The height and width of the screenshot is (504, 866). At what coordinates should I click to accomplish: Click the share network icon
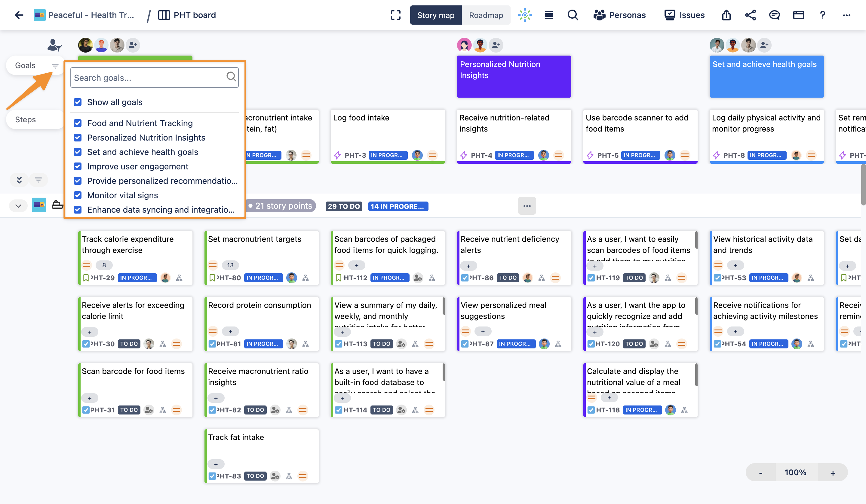coord(750,15)
